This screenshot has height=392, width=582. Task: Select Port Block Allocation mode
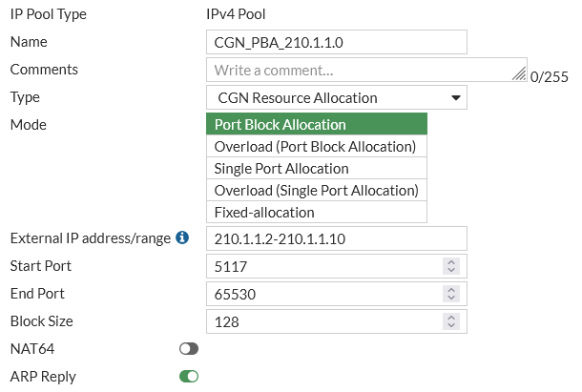tap(317, 124)
